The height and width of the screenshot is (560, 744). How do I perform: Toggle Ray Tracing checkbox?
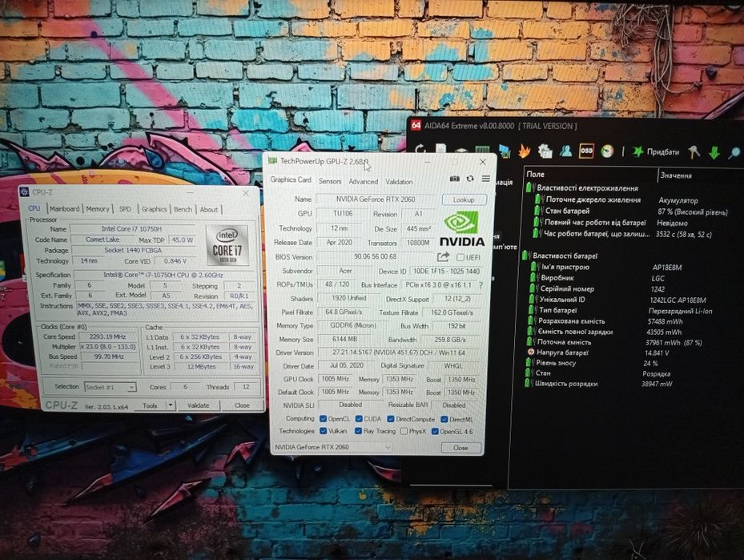[358, 431]
